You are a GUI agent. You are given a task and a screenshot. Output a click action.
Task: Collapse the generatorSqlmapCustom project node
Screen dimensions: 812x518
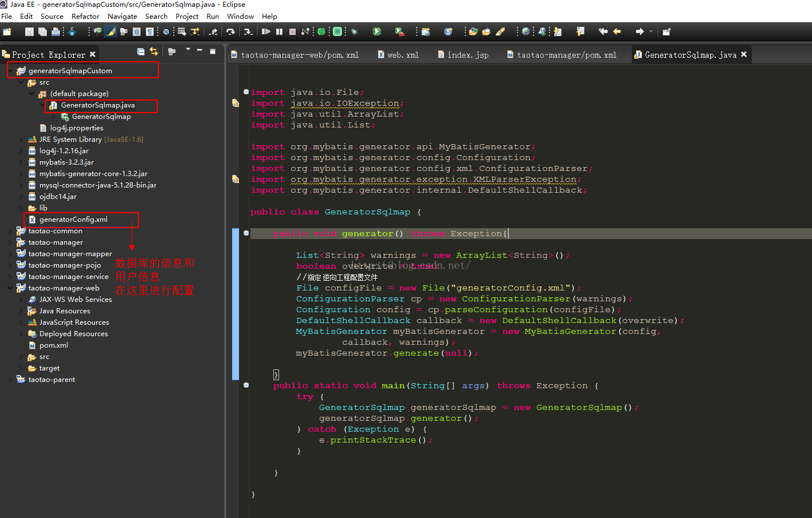pos(11,71)
